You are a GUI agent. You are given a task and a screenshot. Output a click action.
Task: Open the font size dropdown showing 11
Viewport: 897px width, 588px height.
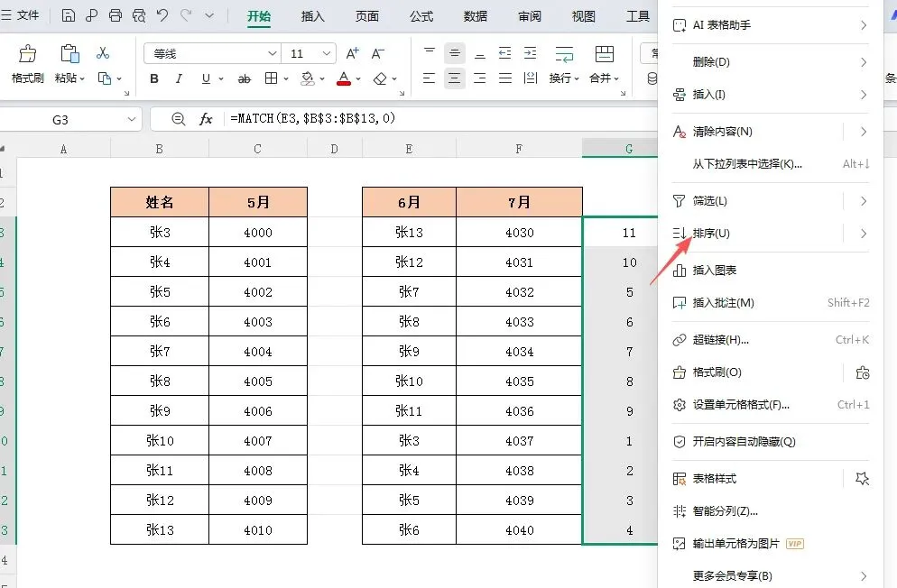[326, 54]
